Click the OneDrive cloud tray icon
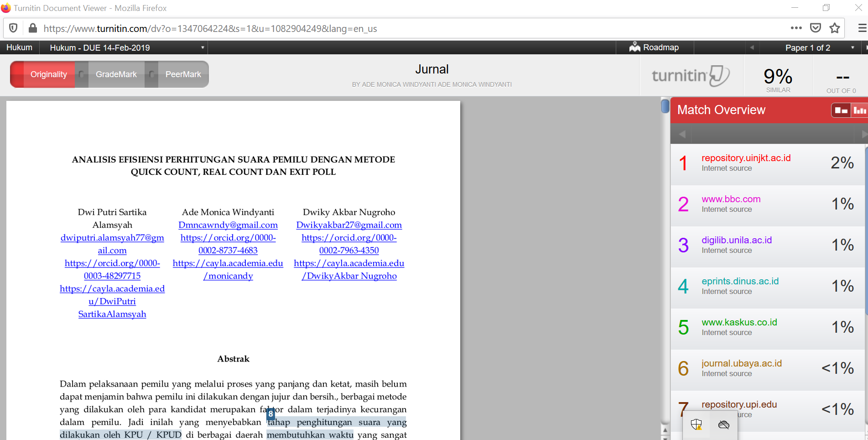Image resolution: width=868 pixels, height=440 pixels. coord(723,425)
